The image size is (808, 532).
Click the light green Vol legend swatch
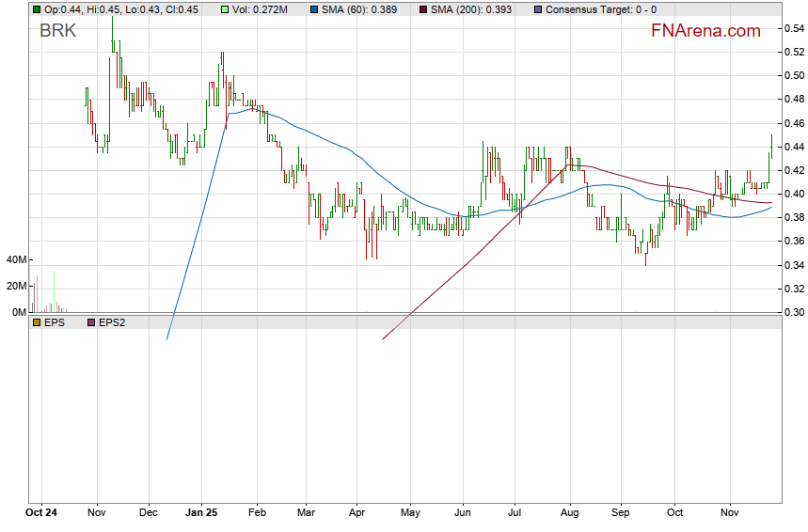tap(225, 9)
